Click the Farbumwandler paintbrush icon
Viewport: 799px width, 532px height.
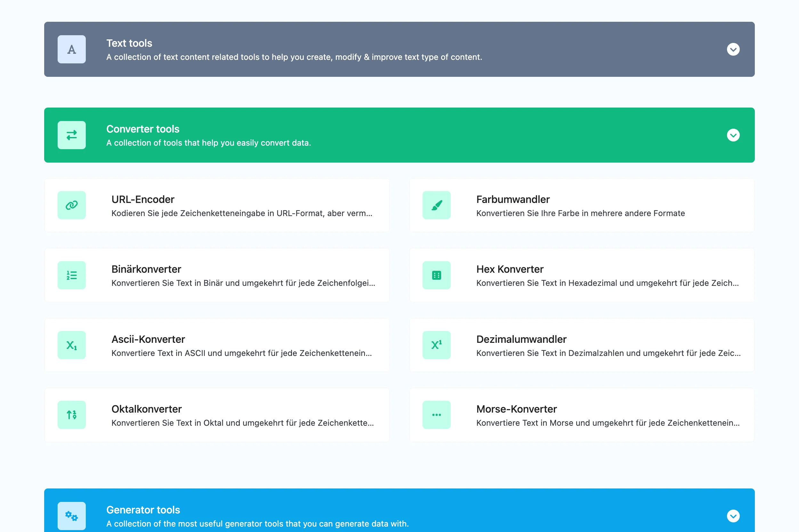(436, 205)
